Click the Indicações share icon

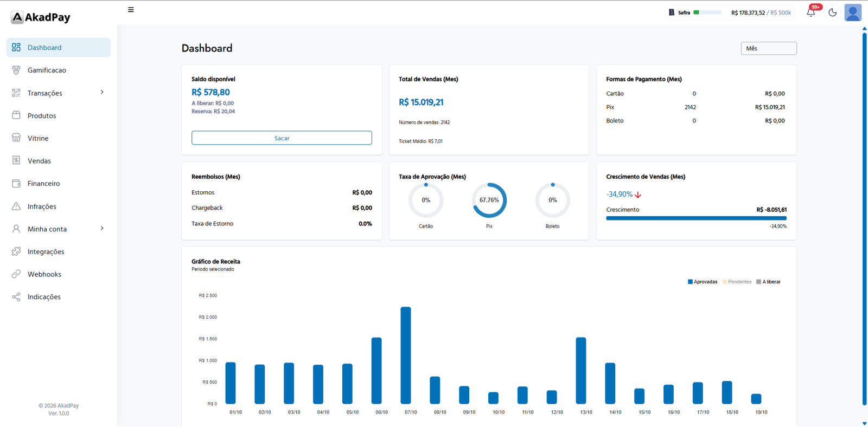(16, 297)
